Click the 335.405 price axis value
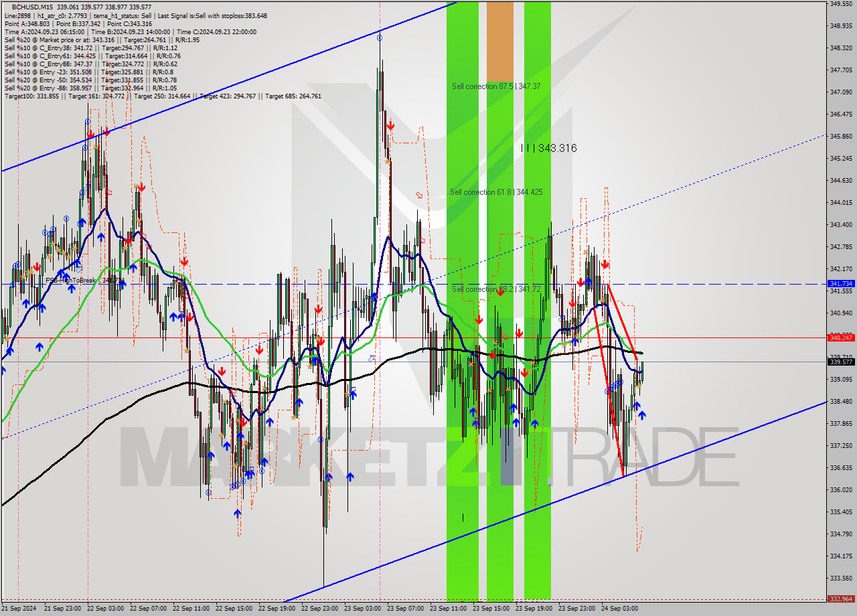Image resolution: width=857 pixels, height=616 pixels. [842, 512]
